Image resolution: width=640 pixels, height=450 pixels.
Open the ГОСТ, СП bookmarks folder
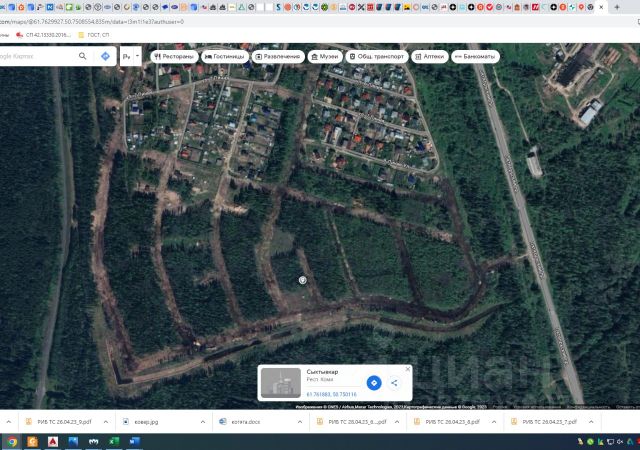tap(94, 35)
